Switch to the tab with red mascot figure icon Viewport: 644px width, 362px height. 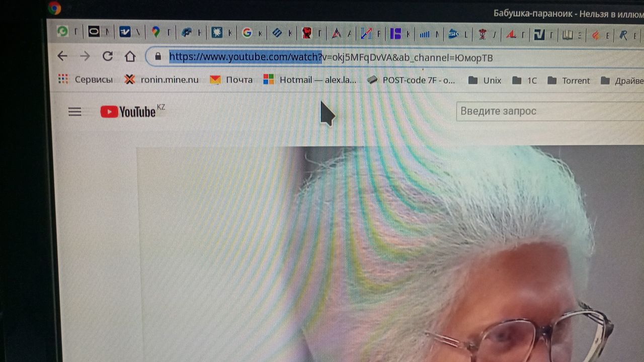coord(483,34)
